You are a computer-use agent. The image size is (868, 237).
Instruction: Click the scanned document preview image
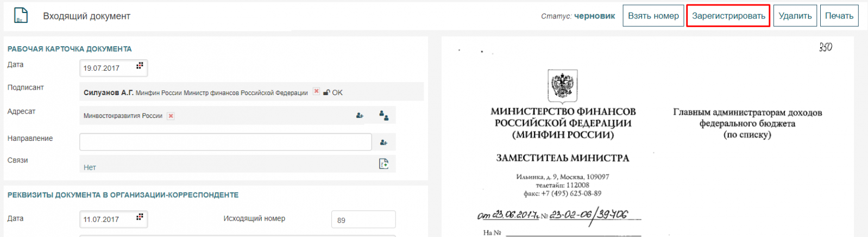pyautogui.click(x=646, y=141)
